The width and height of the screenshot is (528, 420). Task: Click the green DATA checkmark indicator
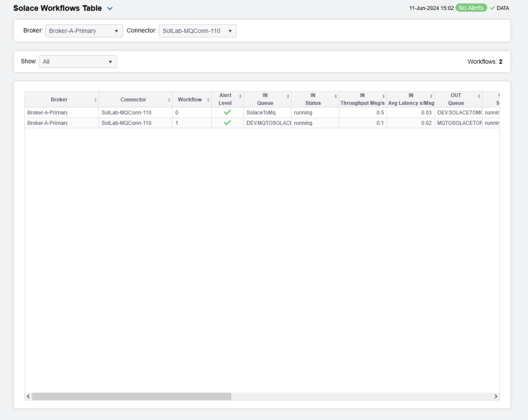500,7
